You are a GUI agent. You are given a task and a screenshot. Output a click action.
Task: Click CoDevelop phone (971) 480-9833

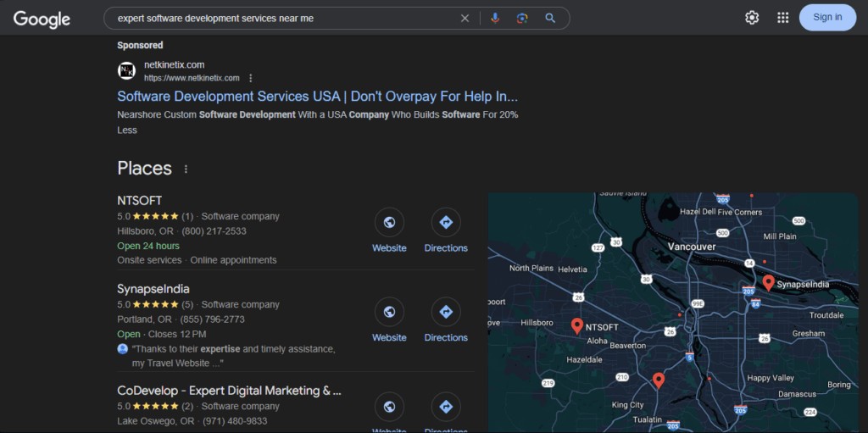[236, 421]
